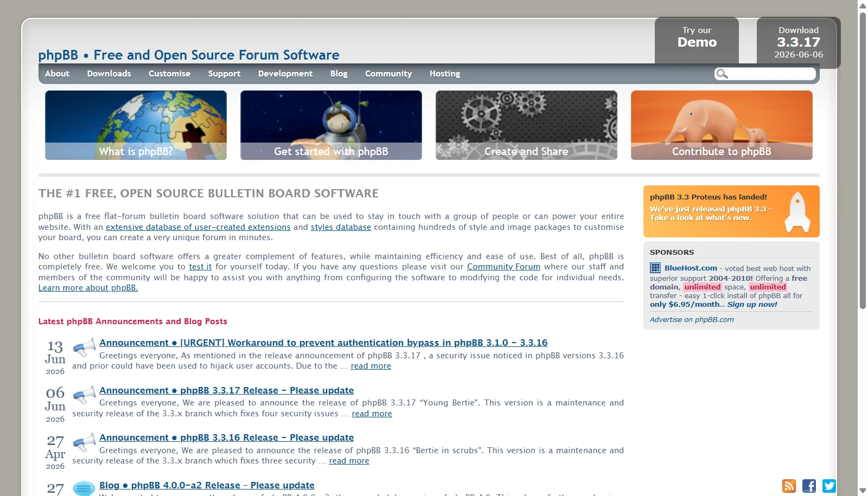The height and width of the screenshot is (496, 868).
Task: Open the Community menu
Action: click(x=388, y=74)
